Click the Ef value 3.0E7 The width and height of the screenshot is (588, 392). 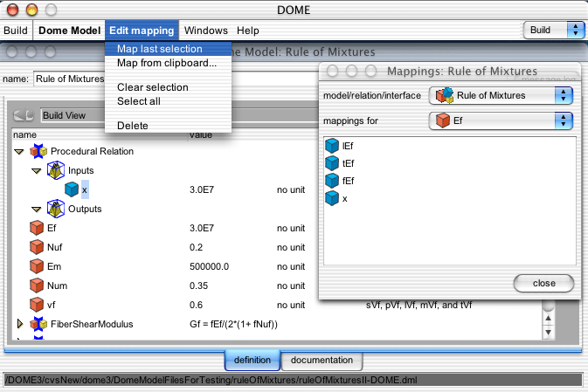click(x=202, y=228)
